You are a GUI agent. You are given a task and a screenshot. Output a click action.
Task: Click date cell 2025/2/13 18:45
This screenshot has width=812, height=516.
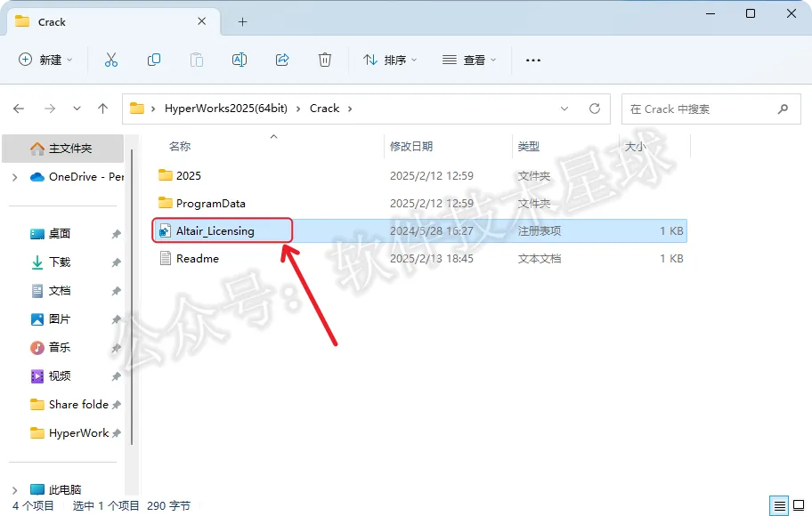431,258
